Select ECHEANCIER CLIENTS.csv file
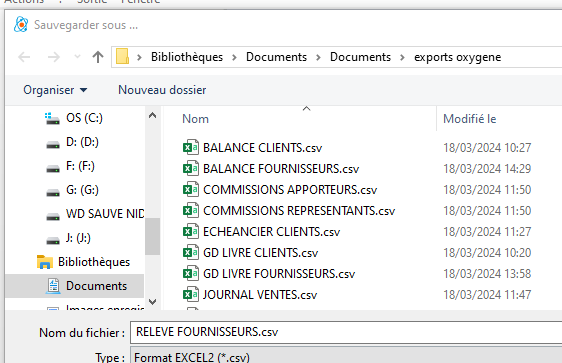This screenshot has height=363, width=562. coord(271,232)
